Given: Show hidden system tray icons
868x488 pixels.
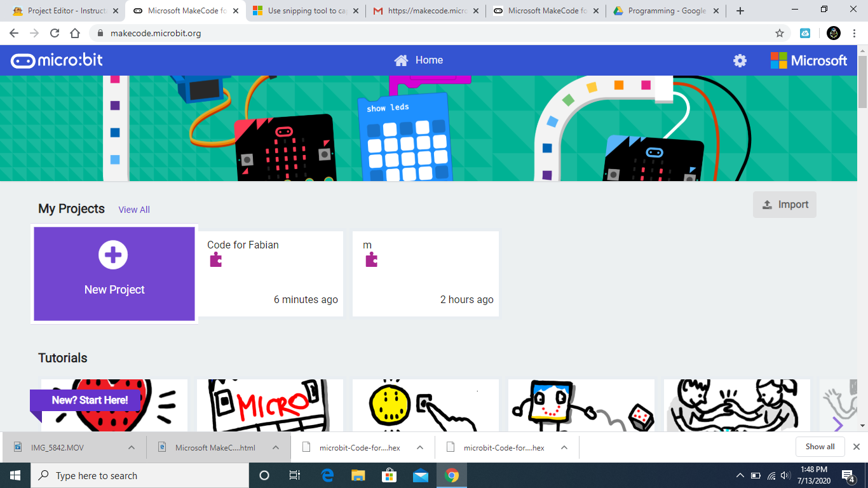Looking at the screenshot, I should pos(740,475).
